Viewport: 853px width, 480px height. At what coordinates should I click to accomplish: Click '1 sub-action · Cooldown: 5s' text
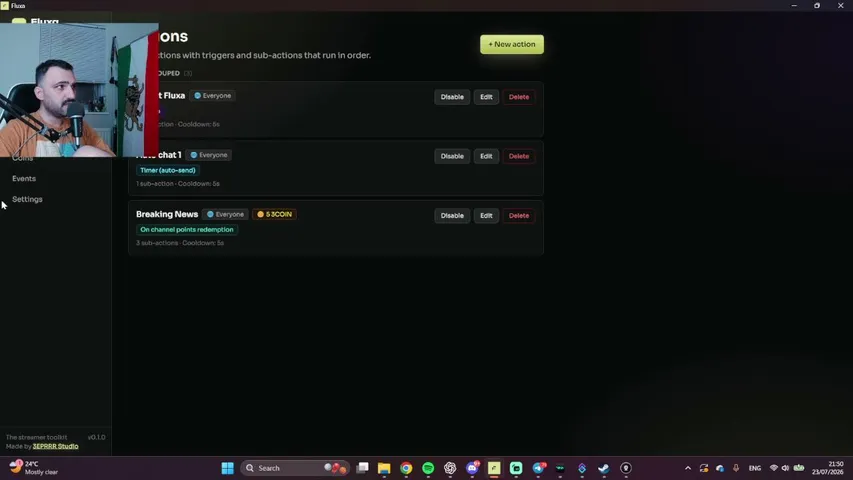coord(178,183)
